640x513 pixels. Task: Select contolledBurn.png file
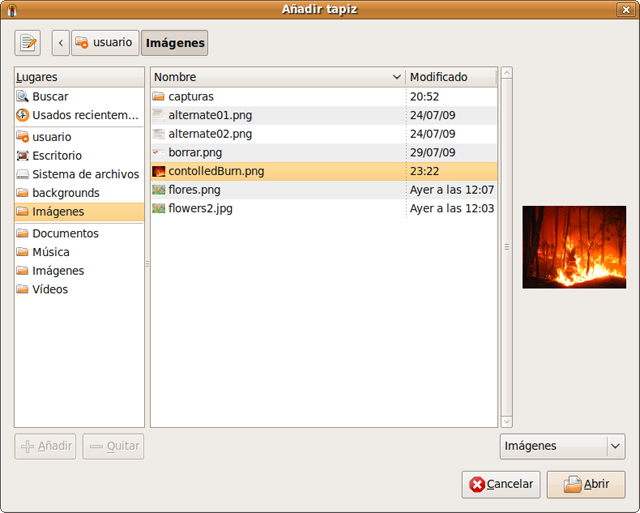pos(216,171)
